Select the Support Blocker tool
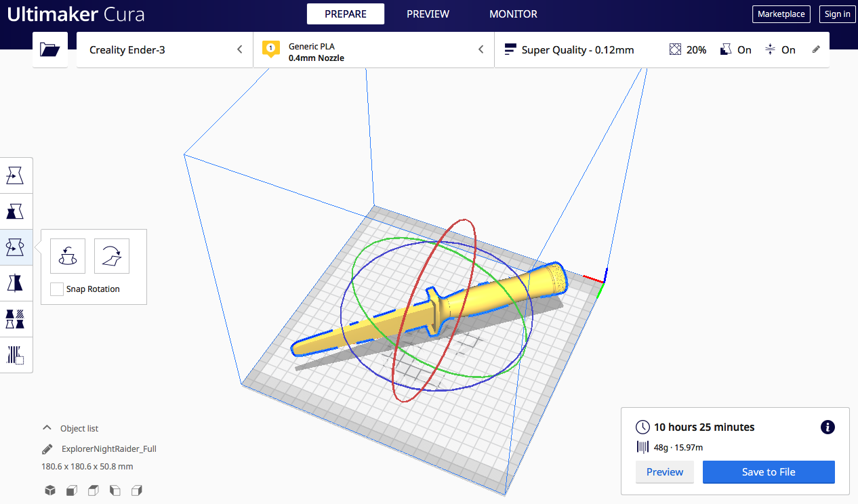 pyautogui.click(x=15, y=354)
